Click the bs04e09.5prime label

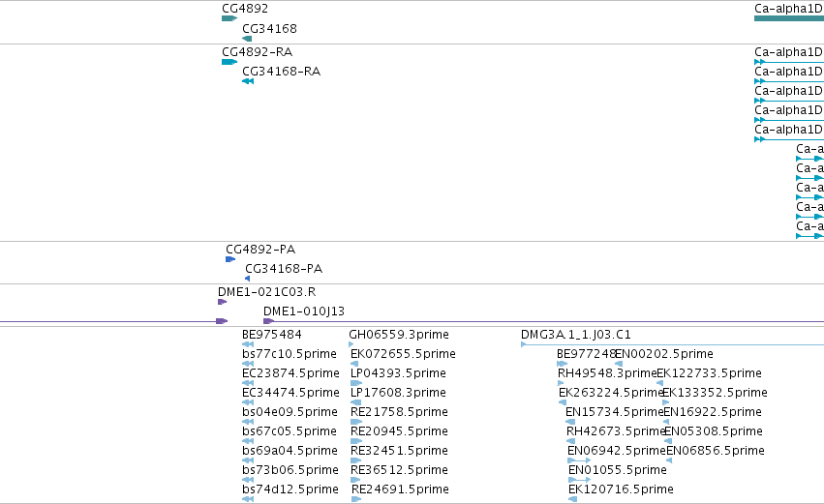290,412
